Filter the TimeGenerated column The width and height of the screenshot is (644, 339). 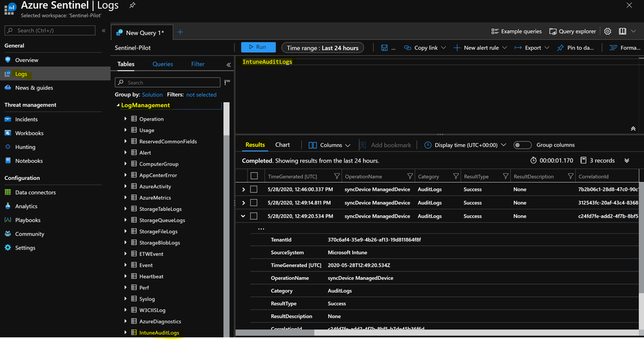pyautogui.click(x=337, y=177)
